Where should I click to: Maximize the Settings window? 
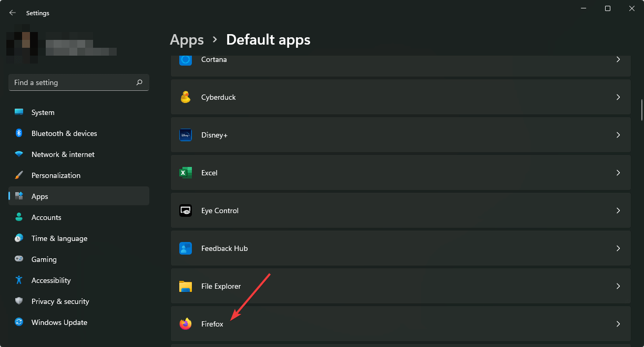[x=608, y=8]
